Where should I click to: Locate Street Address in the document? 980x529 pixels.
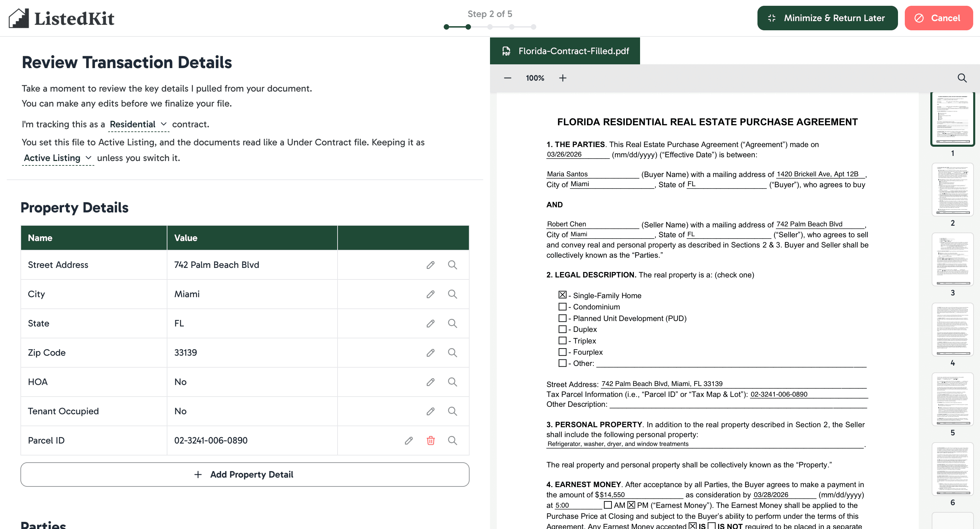[452, 265]
